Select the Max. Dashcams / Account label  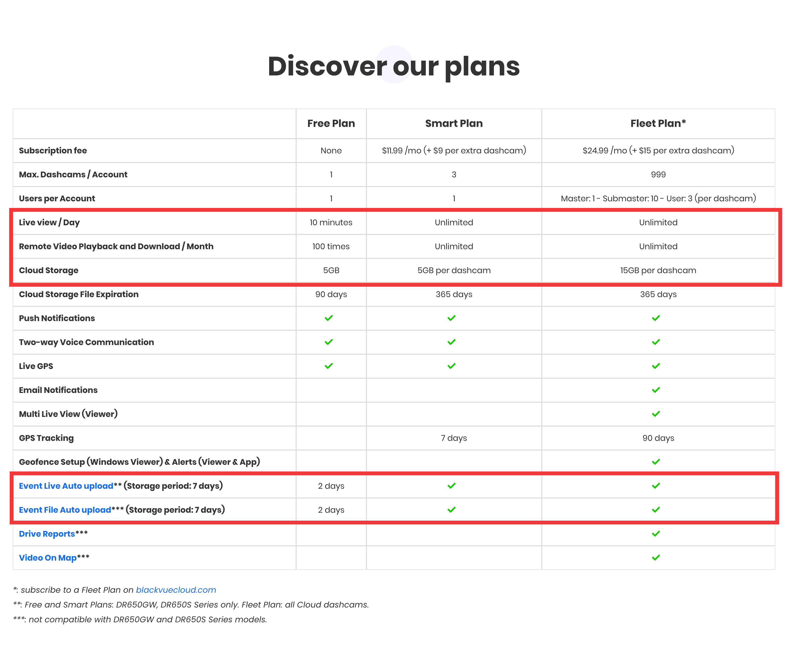pyautogui.click(x=73, y=175)
